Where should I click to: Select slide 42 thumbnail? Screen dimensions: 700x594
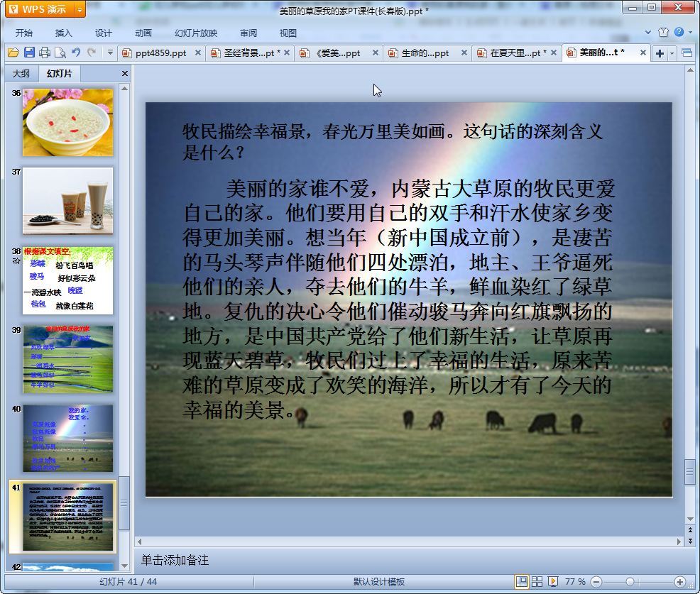pos(68,567)
